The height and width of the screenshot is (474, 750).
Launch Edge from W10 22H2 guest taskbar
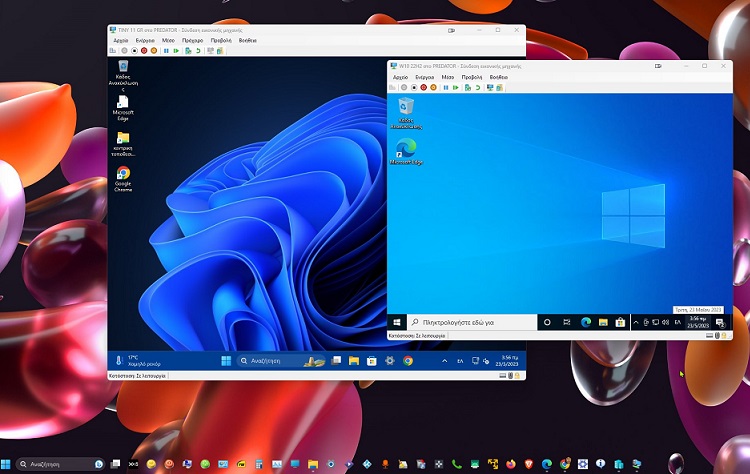click(585, 322)
